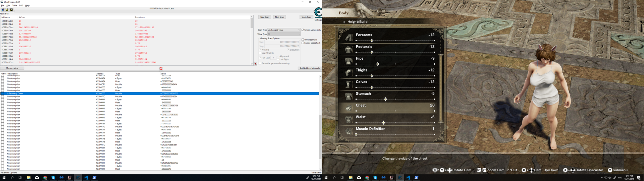The image size is (644, 181).
Task: Click Add Address Manually
Action: click(x=310, y=68)
